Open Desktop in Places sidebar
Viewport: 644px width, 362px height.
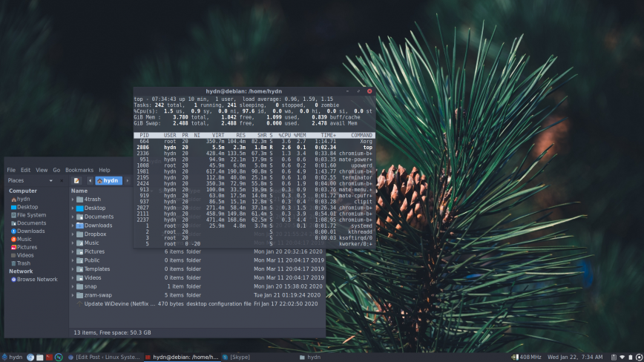[24, 207]
